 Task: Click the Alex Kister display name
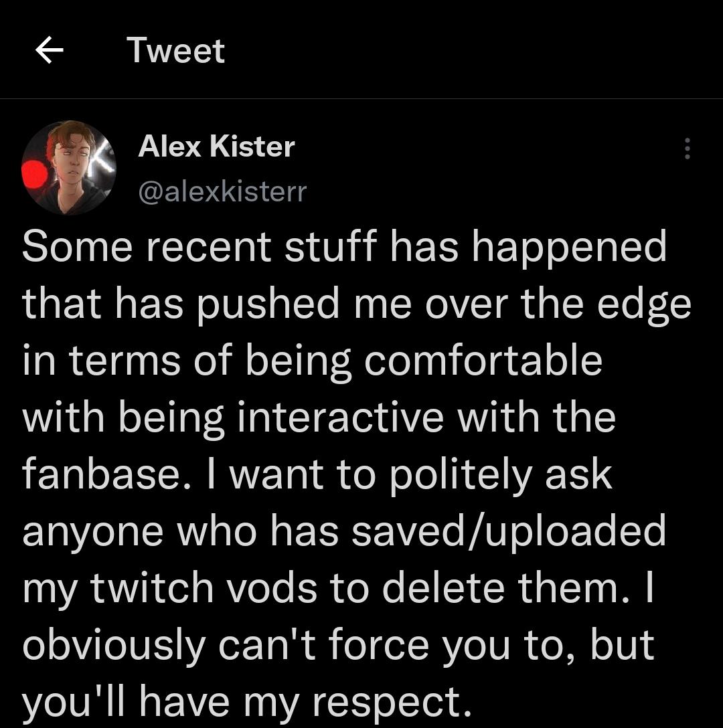[216, 147]
